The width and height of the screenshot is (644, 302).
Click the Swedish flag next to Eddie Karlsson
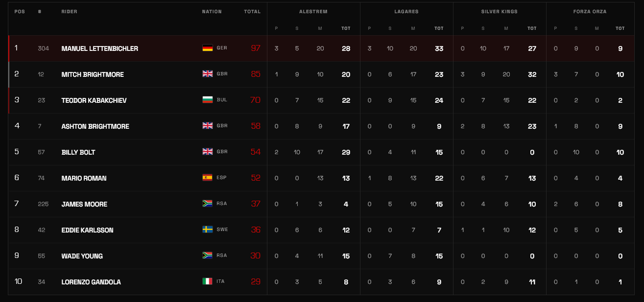click(x=207, y=230)
